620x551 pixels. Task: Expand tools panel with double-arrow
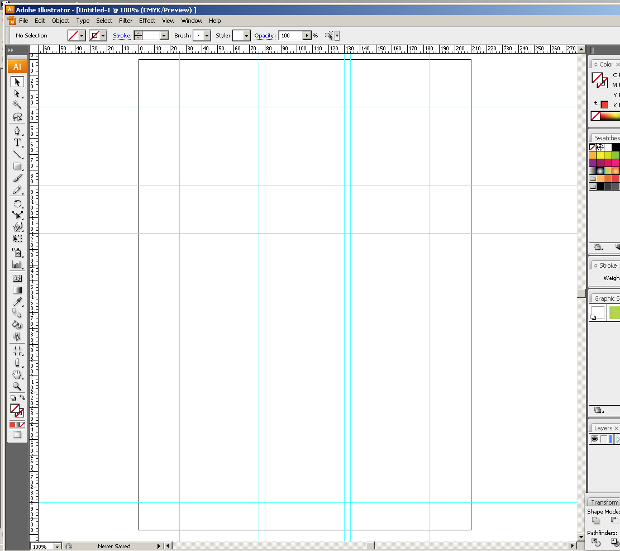click(x=11, y=50)
